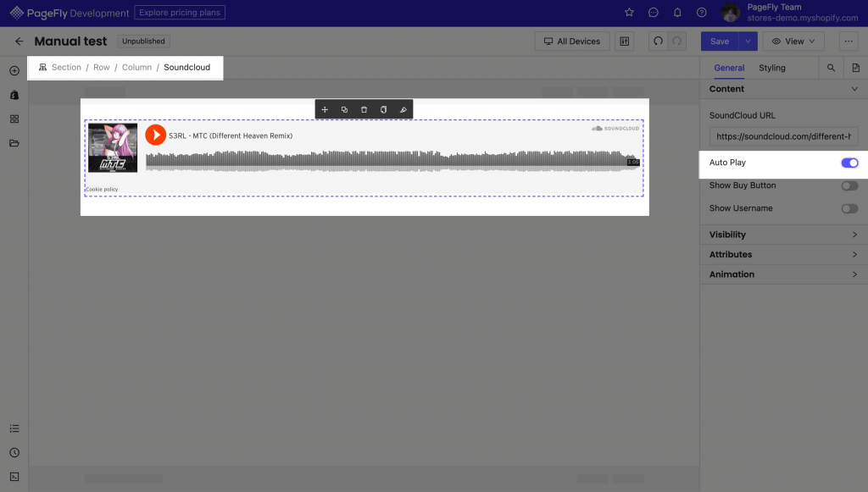Open the sections grid icon in sidebar
This screenshot has width=868, height=492.
(14, 119)
